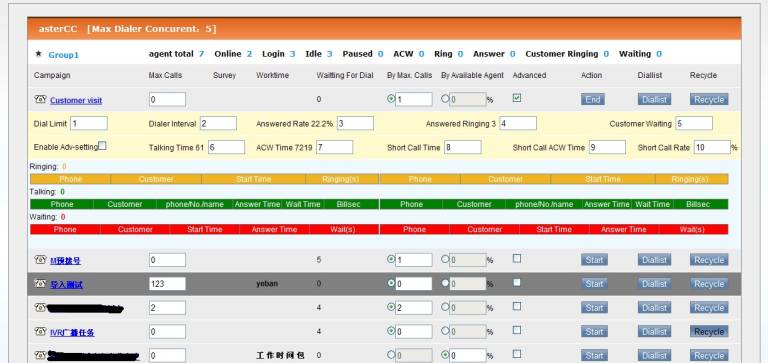Click the phone icon beside IVR广播任务
The height and width of the screenshot is (363, 768).
point(40,332)
